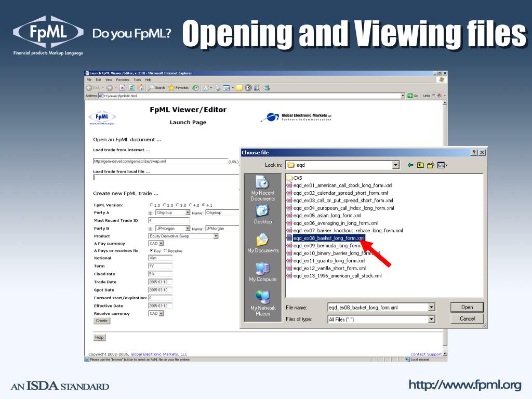This screenshot has width=532, height=399.
Task: Follow Global Electronic Markets, LLC link
Action: point(159,354)
